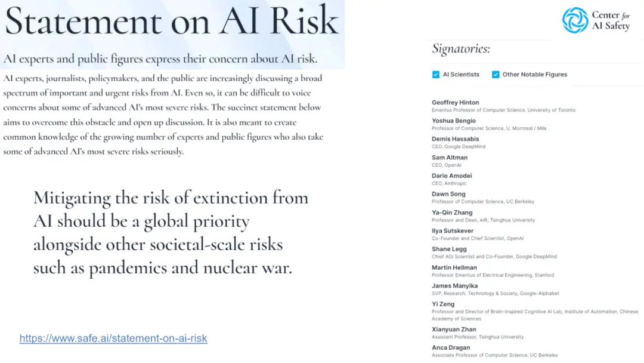Click the Center for AI Safety logo icon
Image resolution: width=644 pixels, height=363 pixels.
[x=575, y=20]
